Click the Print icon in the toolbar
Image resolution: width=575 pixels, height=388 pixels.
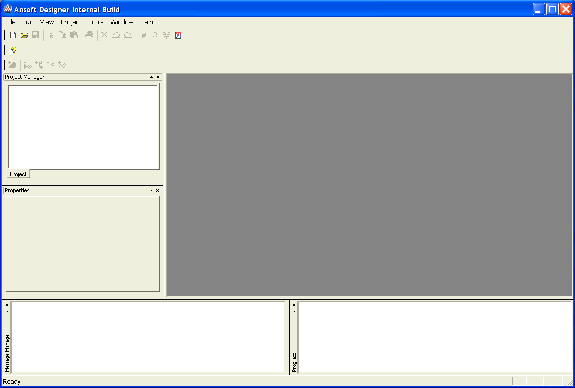pyautogui.click(x=89, y=35)
